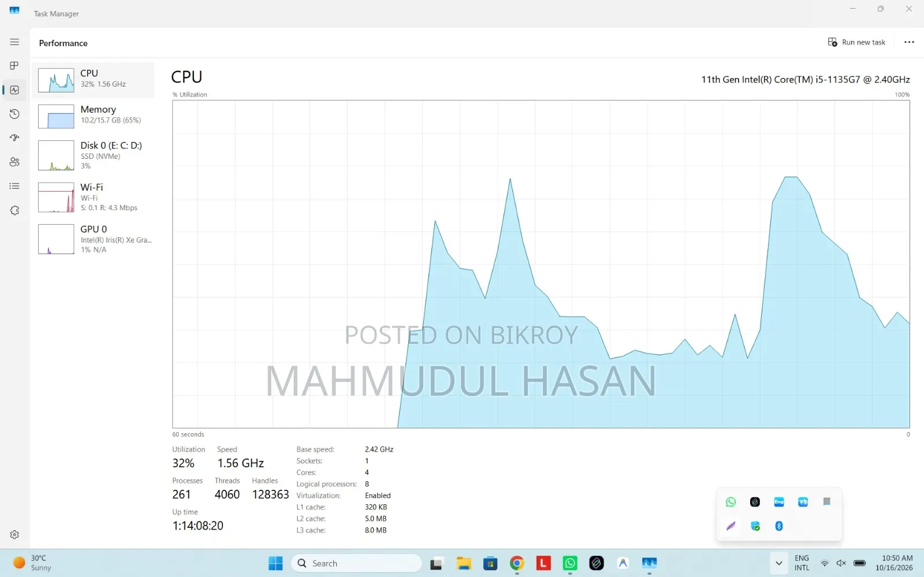Click the ENG INTL language indicator
Image resolution: width=924 pixels, height=577 pixels.
click(x=802, y=563)
